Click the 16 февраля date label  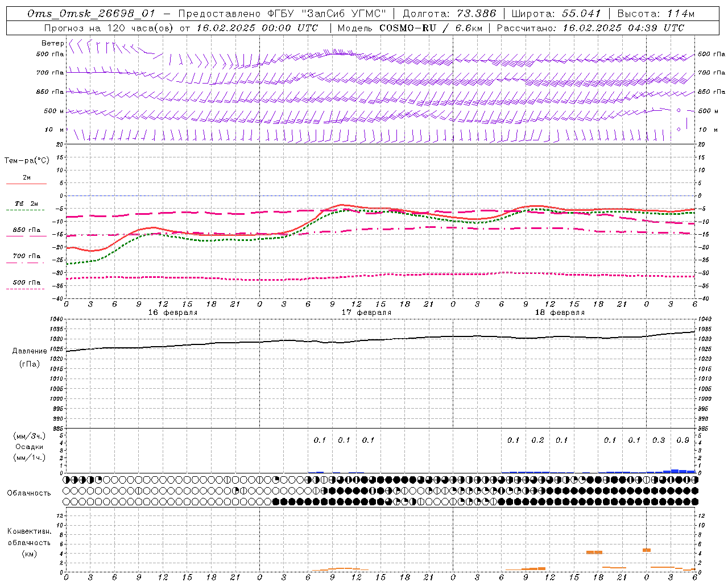point(173,313)
